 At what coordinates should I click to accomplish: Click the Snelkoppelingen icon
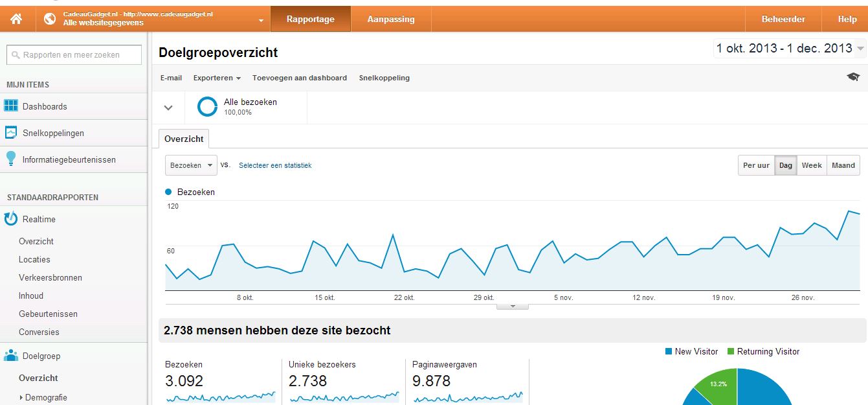(11, 132)
